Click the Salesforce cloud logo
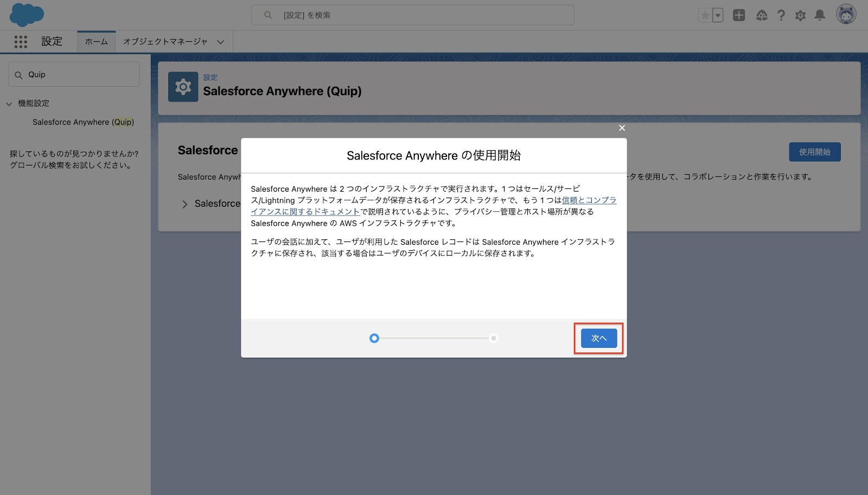This screenshot has width=868, height=495. click(27, 15)
